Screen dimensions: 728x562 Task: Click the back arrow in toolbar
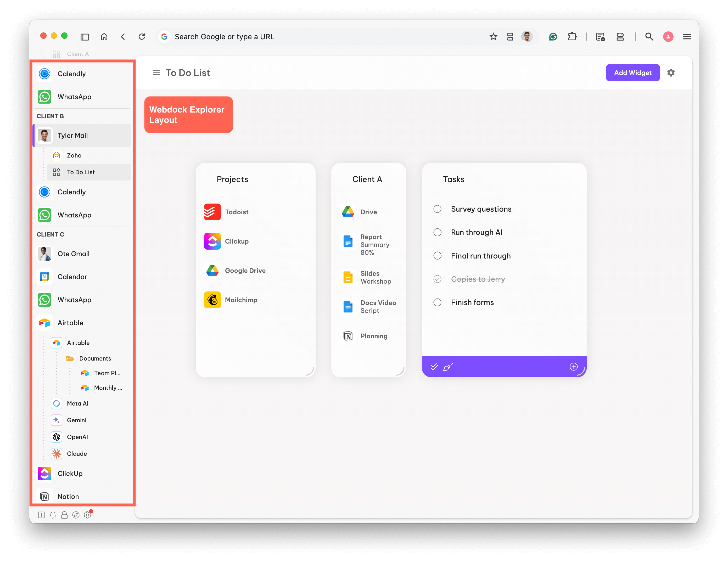[123, 37]
